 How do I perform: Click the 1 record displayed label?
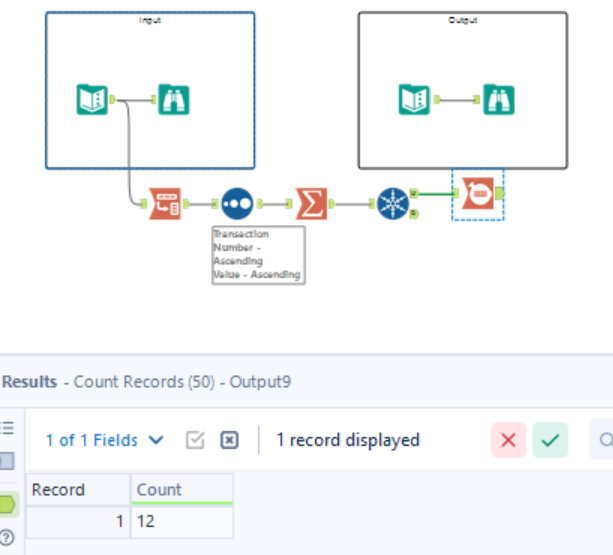348,440
